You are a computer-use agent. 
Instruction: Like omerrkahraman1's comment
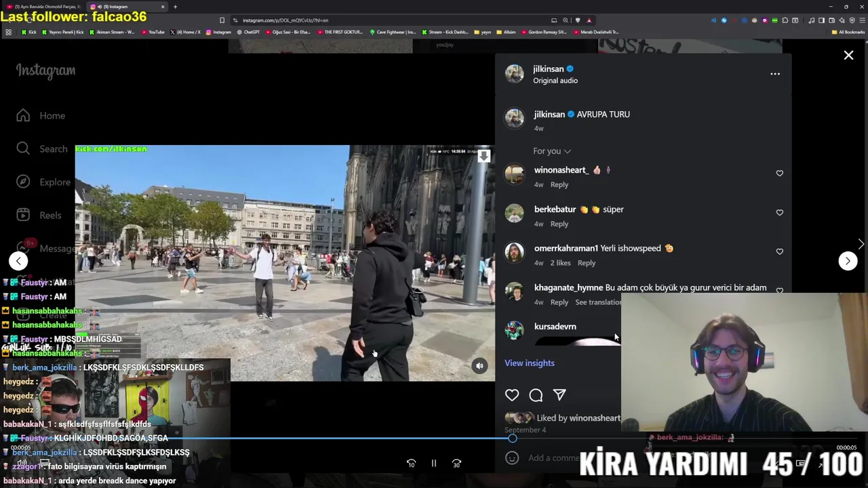[780, 251]
